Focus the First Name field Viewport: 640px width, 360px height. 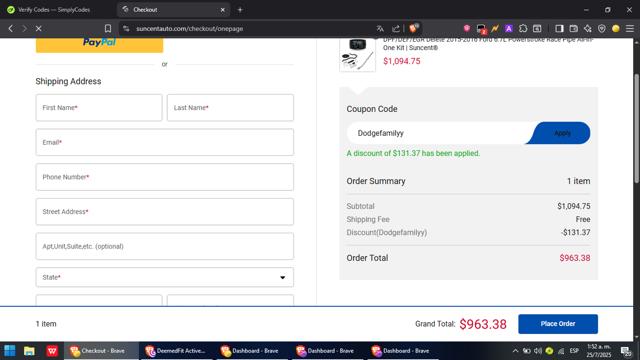point(99,108)
